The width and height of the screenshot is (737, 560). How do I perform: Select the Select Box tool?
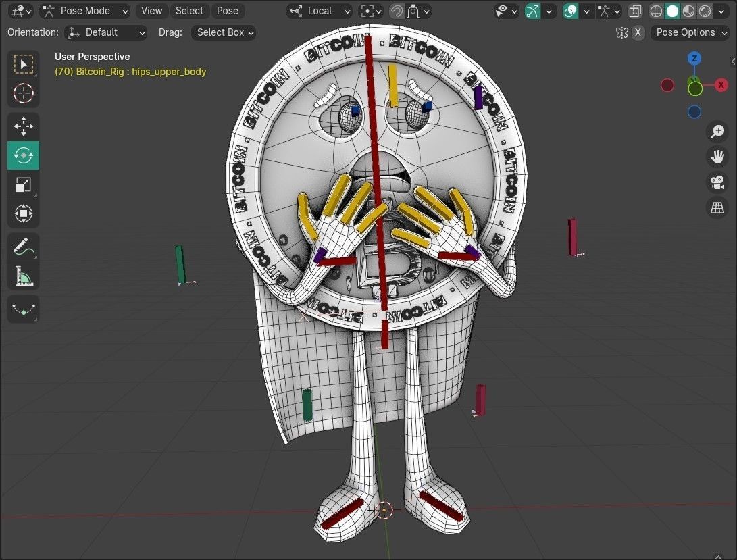point(23,64)
